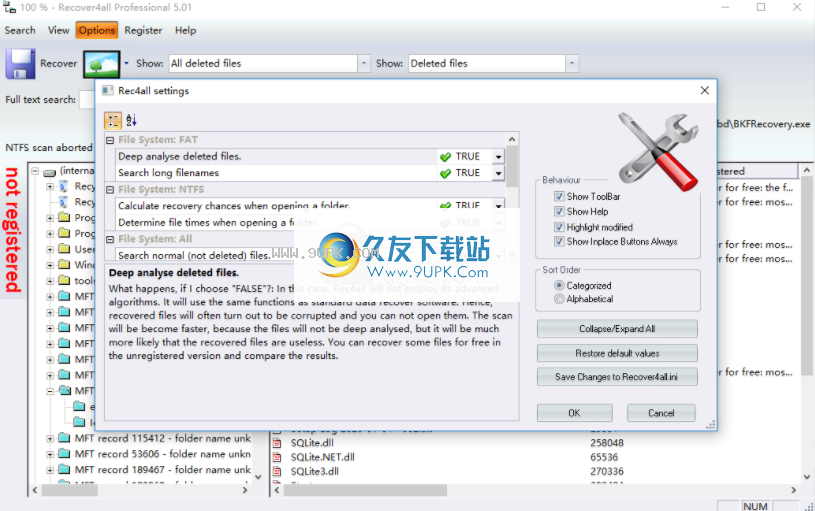The height and width of the screenshot is (511, 815).
Task: Open the Deleted files Show dropdown
Action: (572, 63)
